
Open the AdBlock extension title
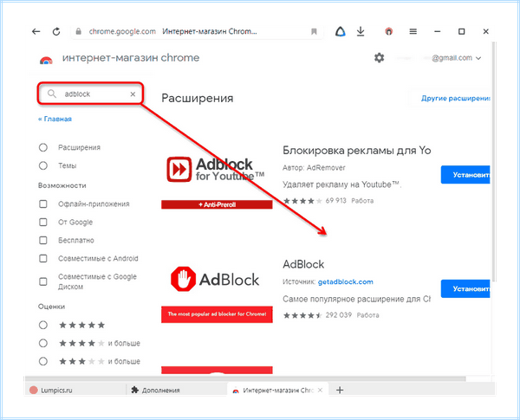coord(303,264)
